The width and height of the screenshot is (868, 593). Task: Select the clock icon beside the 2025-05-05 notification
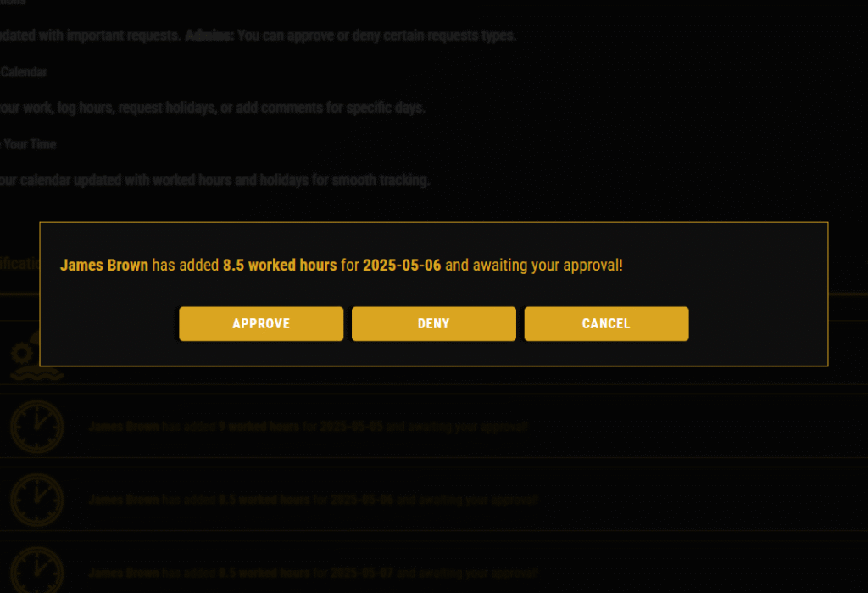point(36,427)
